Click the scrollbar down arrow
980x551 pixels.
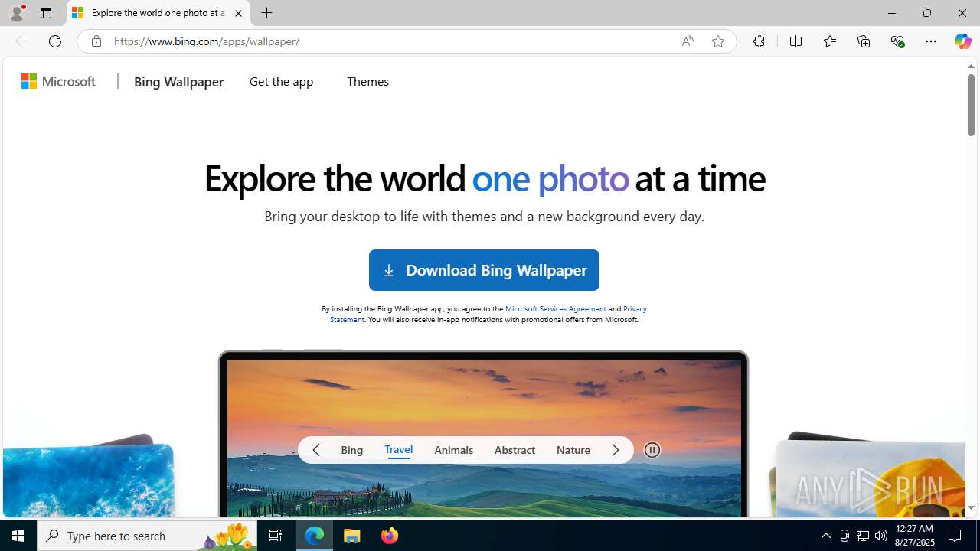[971, 508]
